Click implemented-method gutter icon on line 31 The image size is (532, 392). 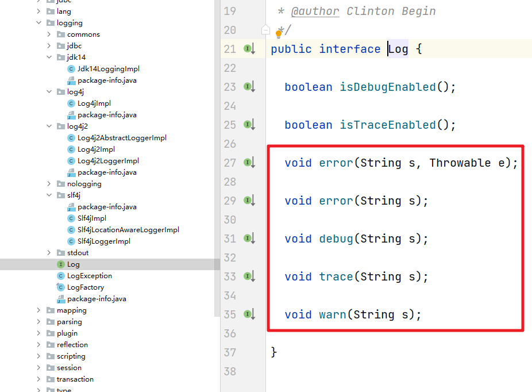(249, 239)
